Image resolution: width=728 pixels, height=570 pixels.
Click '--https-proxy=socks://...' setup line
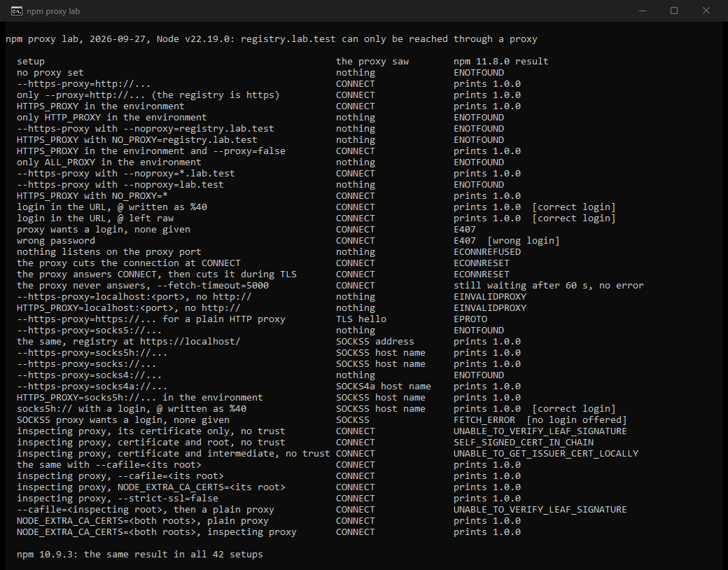click(86, 363)
